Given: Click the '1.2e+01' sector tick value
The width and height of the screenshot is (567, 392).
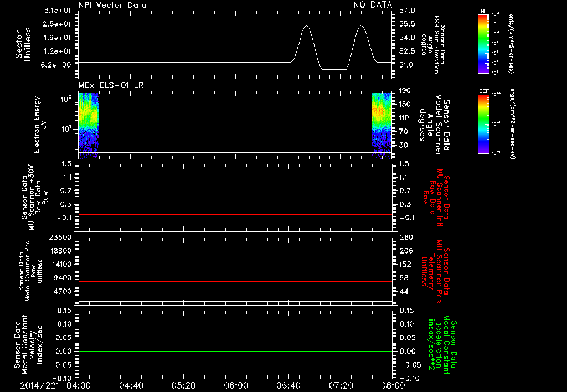Looking at the screenshot, I should click(58, 51).
